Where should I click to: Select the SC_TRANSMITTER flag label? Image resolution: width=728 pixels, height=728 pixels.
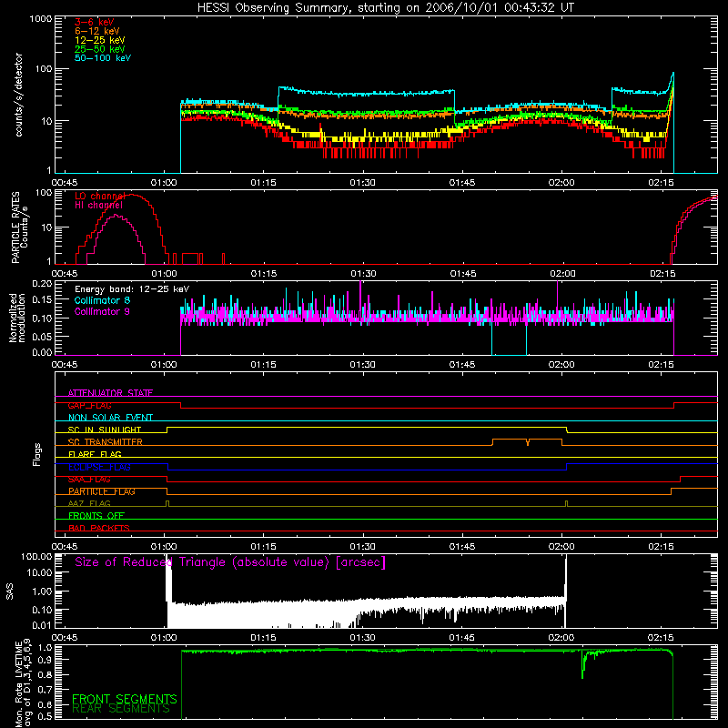tap(106, 442)
